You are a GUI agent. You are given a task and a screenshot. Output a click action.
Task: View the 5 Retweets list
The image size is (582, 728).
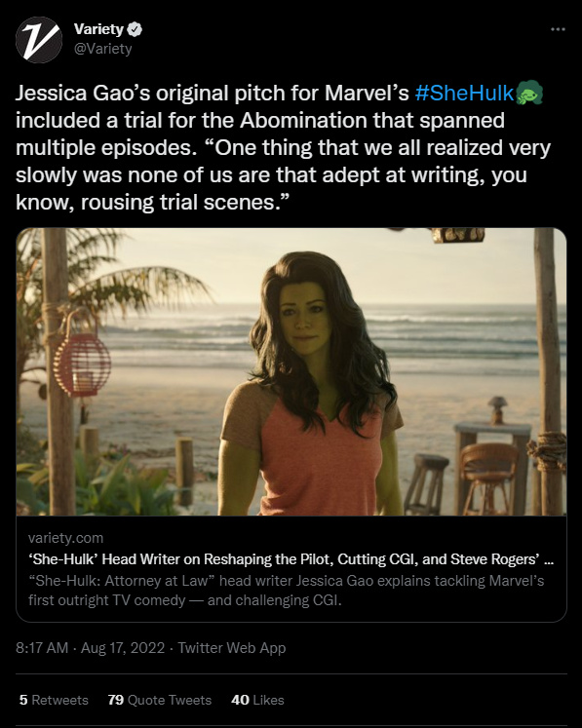click(54, 700)
